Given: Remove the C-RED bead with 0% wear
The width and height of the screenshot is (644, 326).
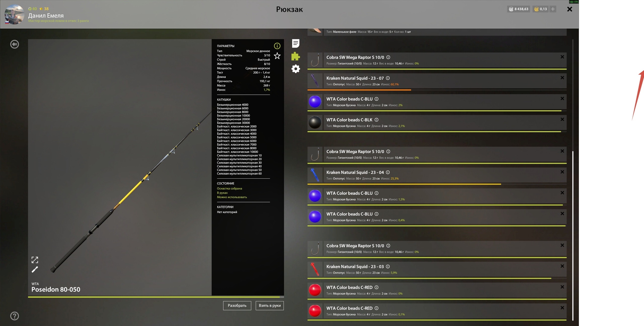Looking at the screenshot, I should click(x=562, y=287).
